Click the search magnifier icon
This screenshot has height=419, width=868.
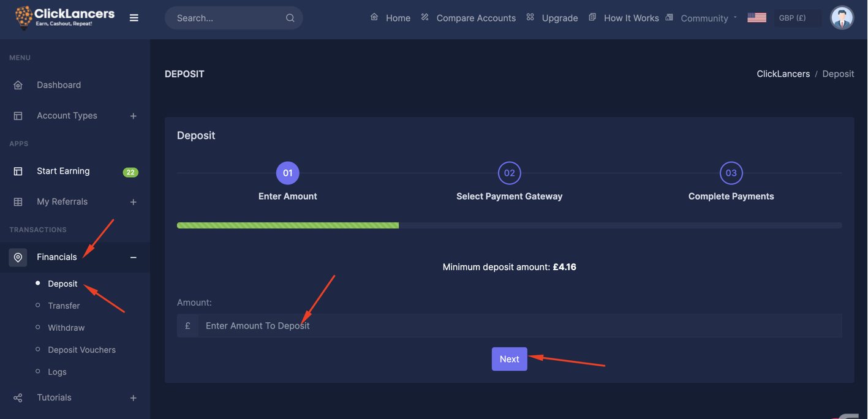(290, 18)
